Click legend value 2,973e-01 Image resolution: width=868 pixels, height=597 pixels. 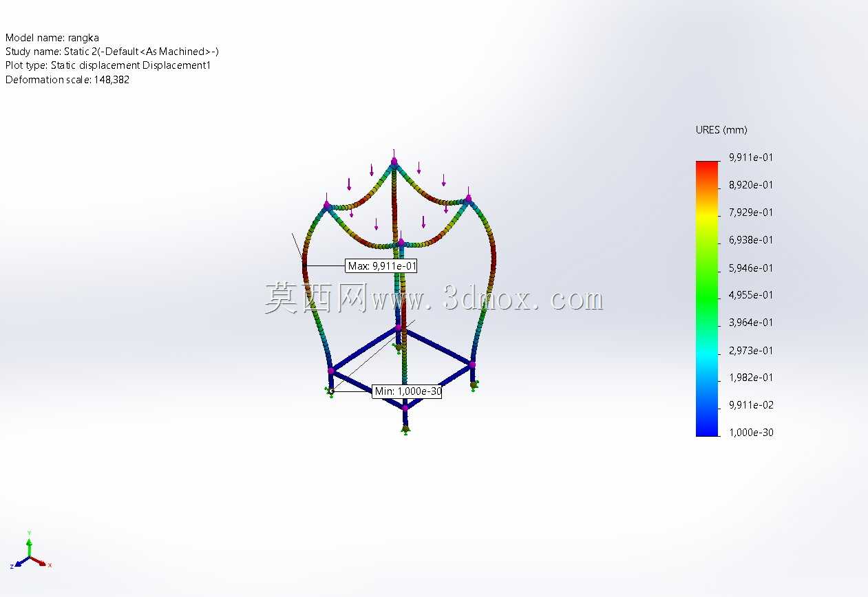click(x=751, y=350)
